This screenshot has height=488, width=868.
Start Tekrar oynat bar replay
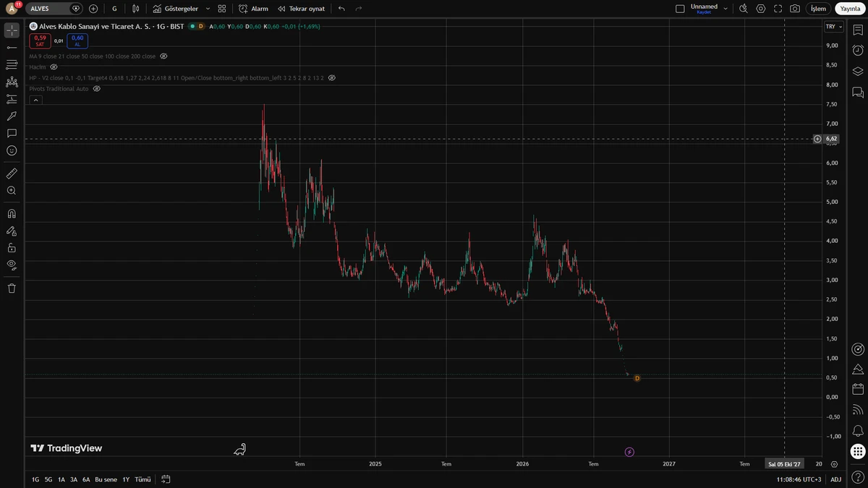tap(302, 9)
